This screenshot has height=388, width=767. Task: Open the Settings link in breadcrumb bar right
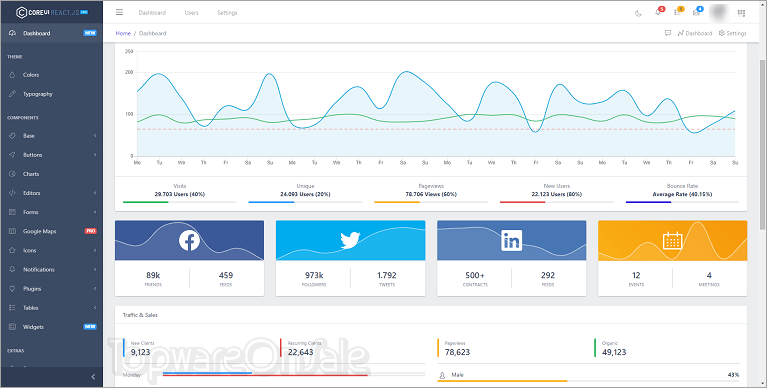[732, 33]
